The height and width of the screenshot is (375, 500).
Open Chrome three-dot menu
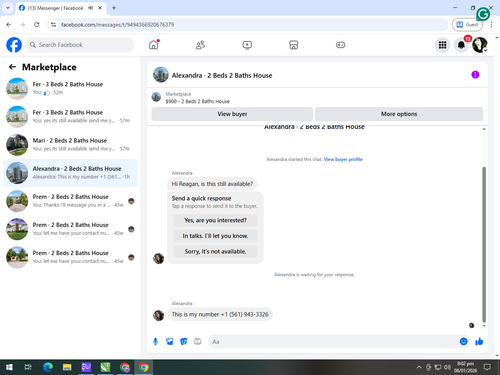(491, 24)
